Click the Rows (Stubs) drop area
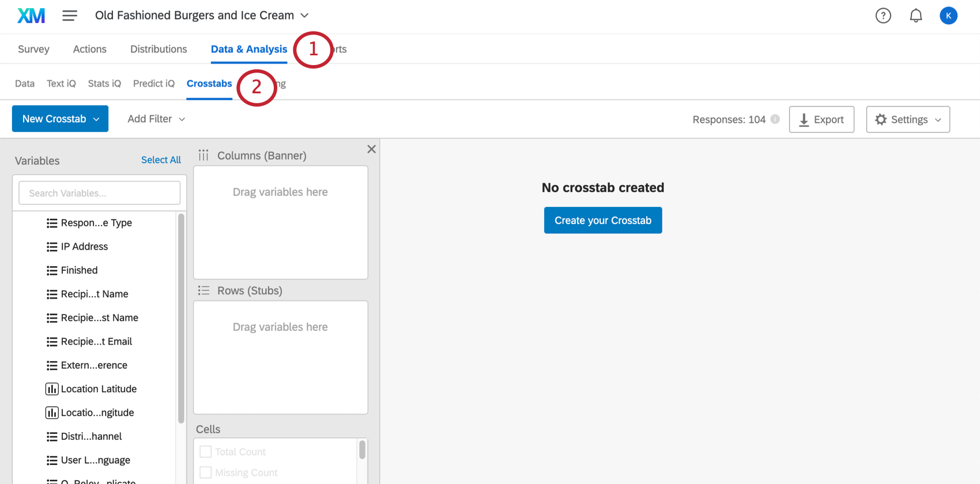The height and width of the screenshot is (484, 980). (x=281, y=357)
